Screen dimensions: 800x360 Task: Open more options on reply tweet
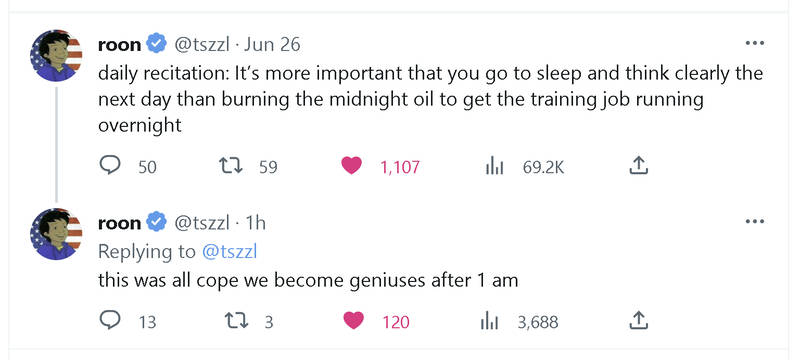[755, 222]
